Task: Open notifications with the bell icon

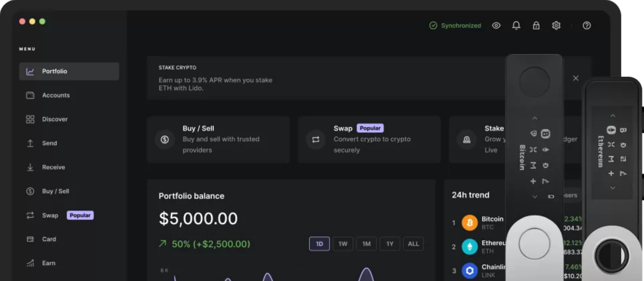Action: (516, 25)
